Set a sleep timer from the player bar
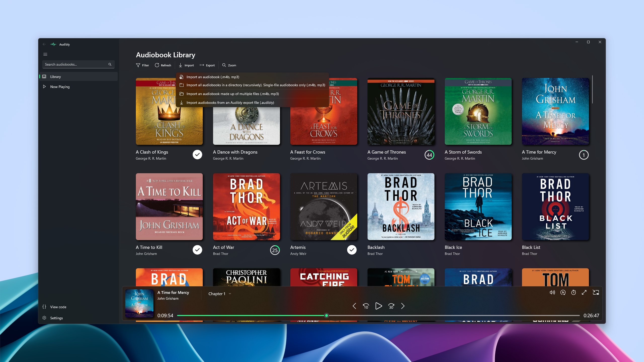 click(574, 292)
